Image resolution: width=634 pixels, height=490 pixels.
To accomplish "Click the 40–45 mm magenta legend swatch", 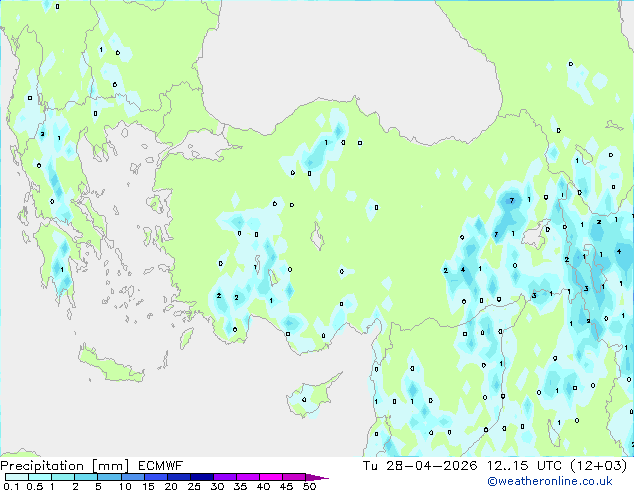I will (271, 477).
